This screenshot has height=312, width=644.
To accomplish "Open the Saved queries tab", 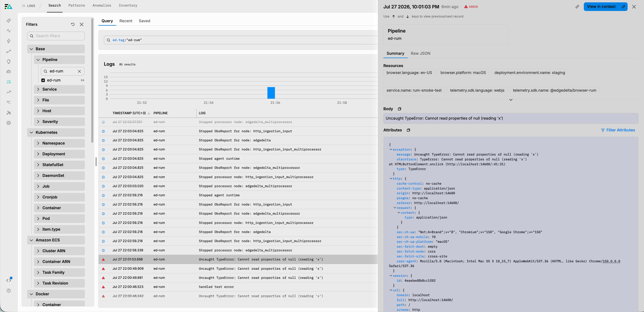I will coord(145,21).
